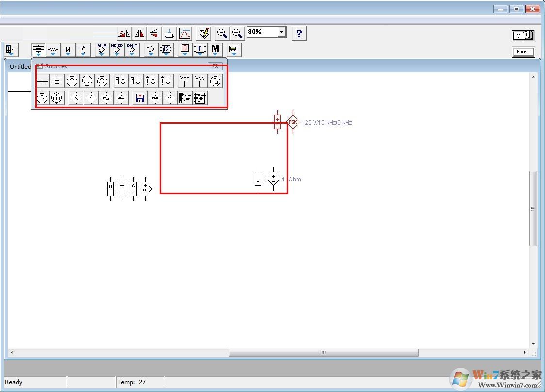Select the FM signal source
Screen dimensions: 545x392
(56, 98)
